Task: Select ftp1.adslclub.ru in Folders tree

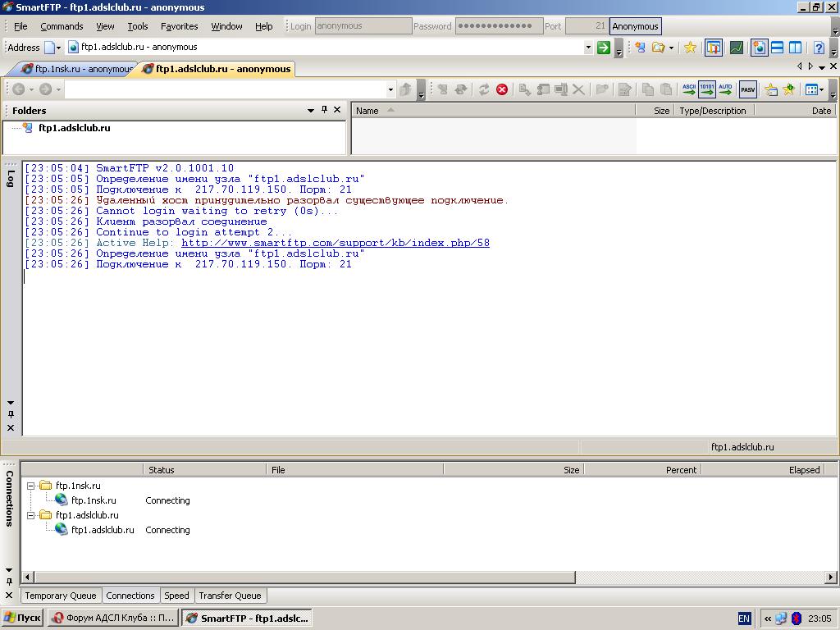Action: click(75, 128)
